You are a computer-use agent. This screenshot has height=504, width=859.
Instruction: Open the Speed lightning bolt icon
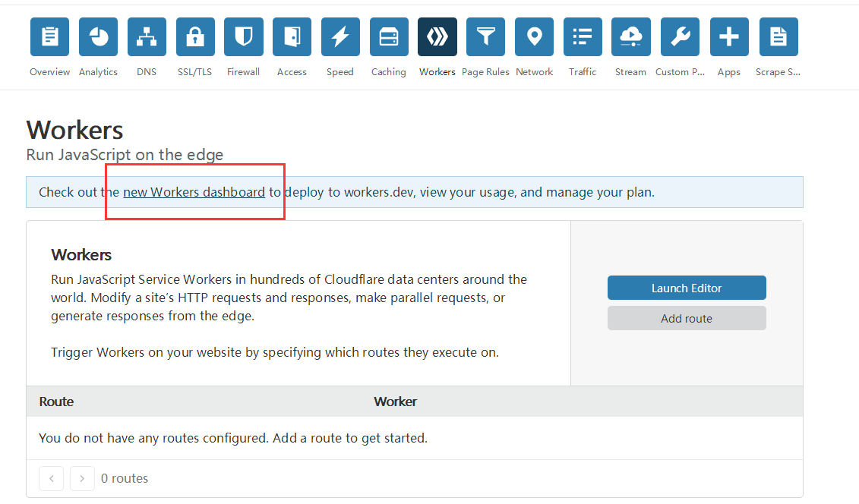click(x=340, y=37)
